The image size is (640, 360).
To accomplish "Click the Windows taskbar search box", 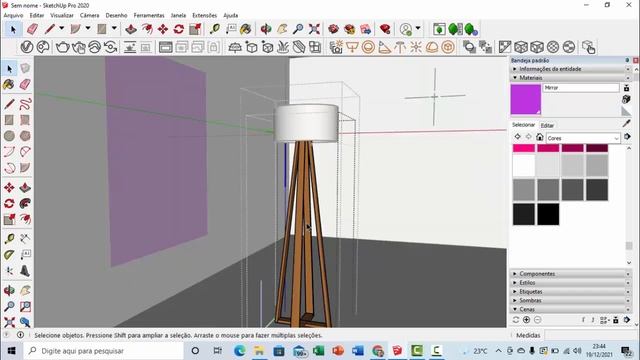I will tap(104, 351).
